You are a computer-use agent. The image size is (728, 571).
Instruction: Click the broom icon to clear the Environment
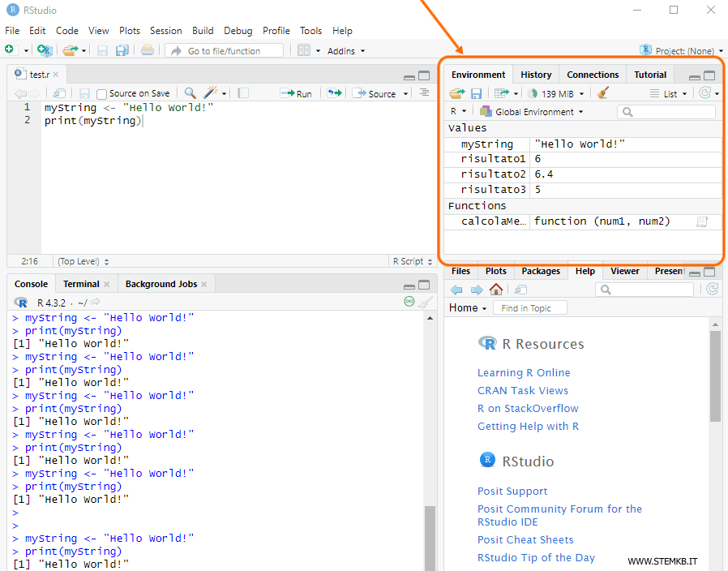click(601, 93)
